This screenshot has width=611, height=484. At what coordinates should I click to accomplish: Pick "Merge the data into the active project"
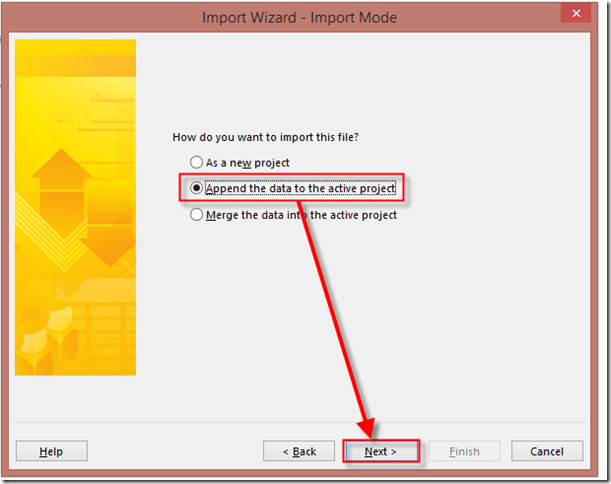click(300, 215)
